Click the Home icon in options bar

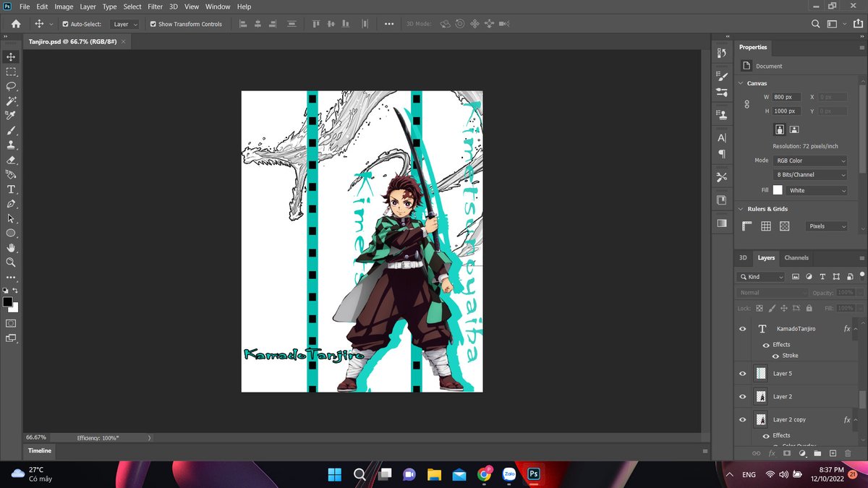(16, 24)
